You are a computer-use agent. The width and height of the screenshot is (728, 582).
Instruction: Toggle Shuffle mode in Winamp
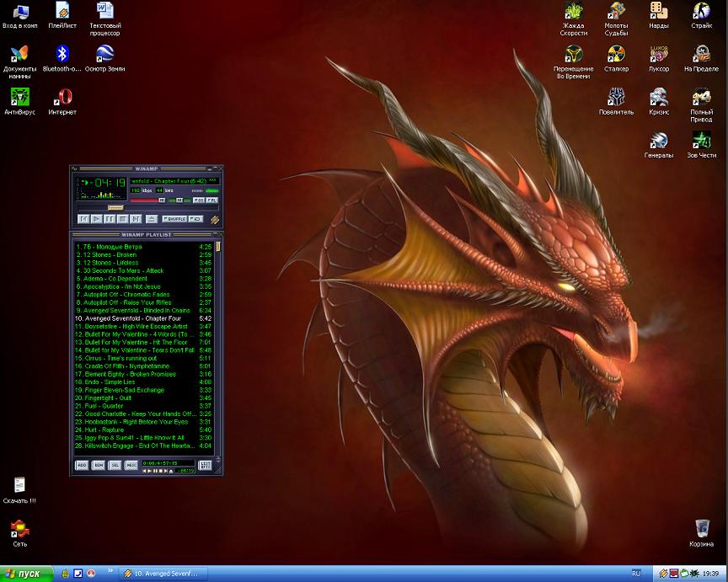pyautogui.click(x=174, y=219)
